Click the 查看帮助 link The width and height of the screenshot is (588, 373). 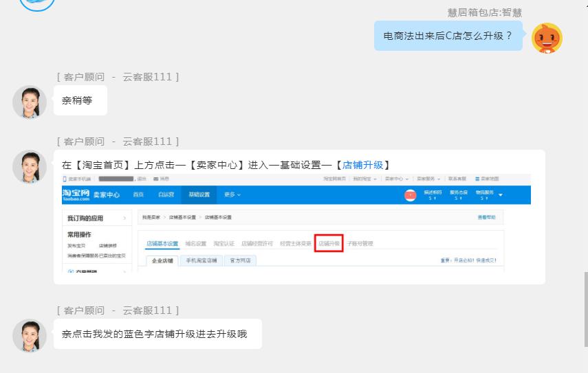[x=486, y=218]
